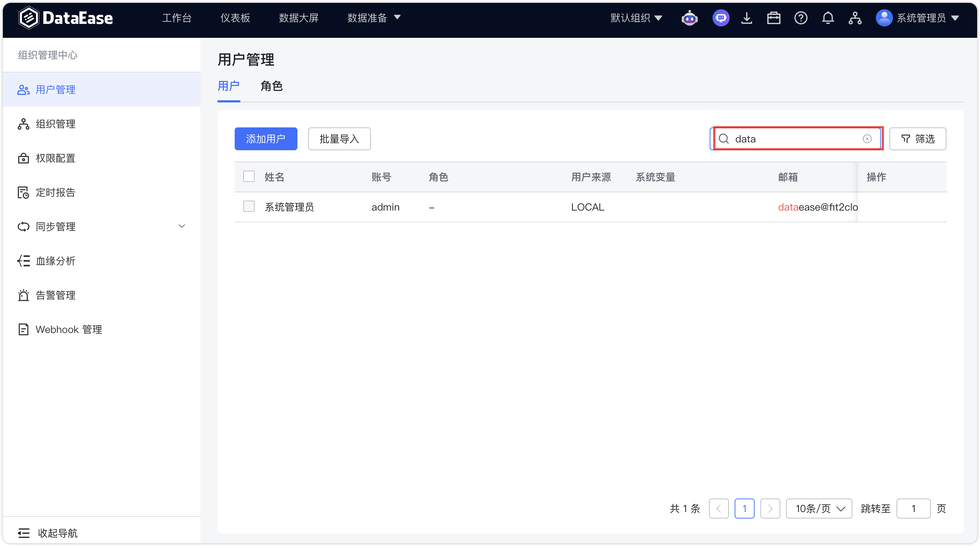Expand the 数据准备 dropdown menu

[374, 18]
